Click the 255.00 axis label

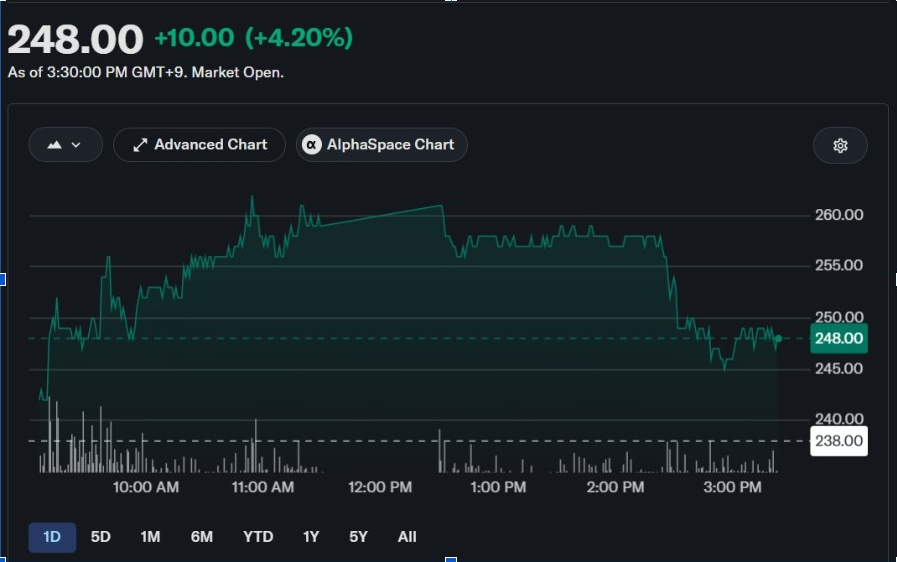tap(839, 266)
